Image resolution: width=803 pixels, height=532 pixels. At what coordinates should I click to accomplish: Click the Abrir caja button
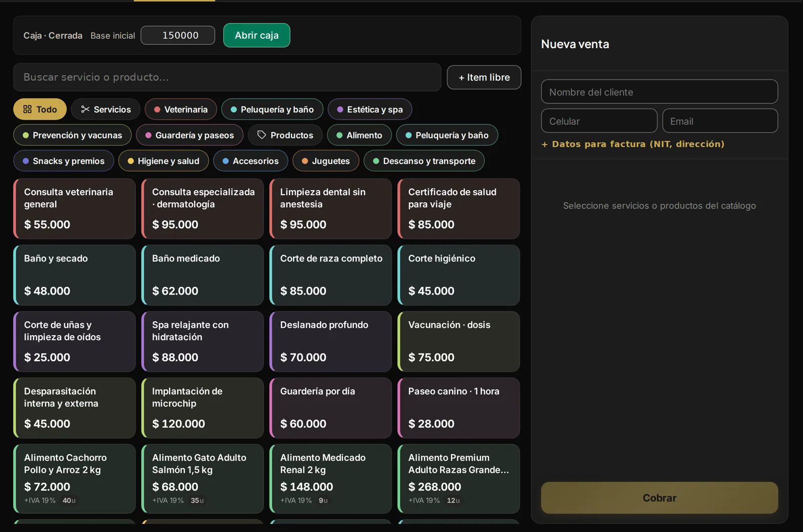[256, 35]
